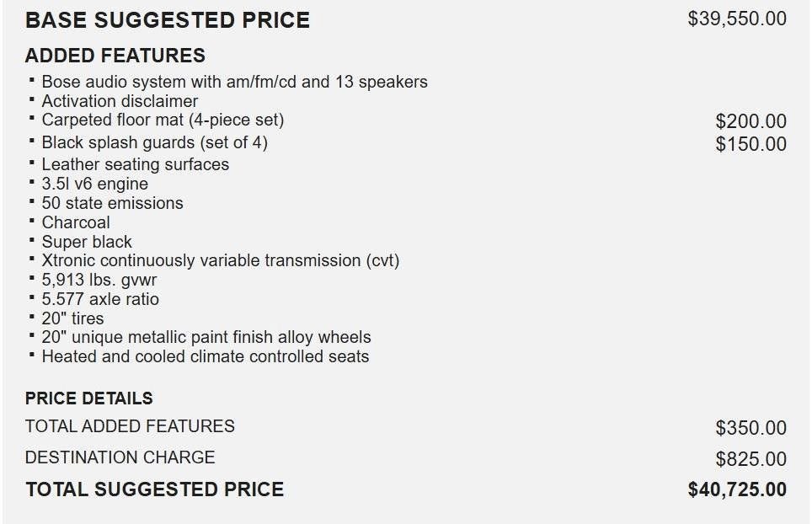This screenshot has width=812, height=524.
Task: Click the 50 state emissions item
Action: 112,203
